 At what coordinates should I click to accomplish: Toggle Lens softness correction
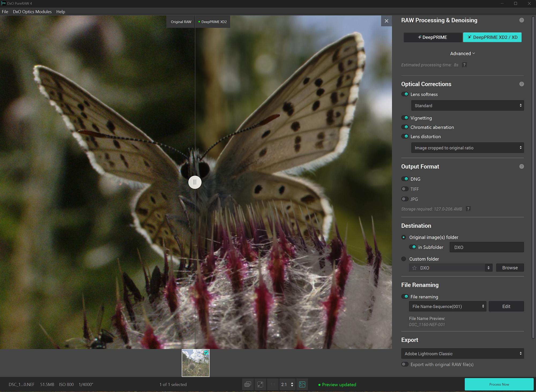coord(405,94)
